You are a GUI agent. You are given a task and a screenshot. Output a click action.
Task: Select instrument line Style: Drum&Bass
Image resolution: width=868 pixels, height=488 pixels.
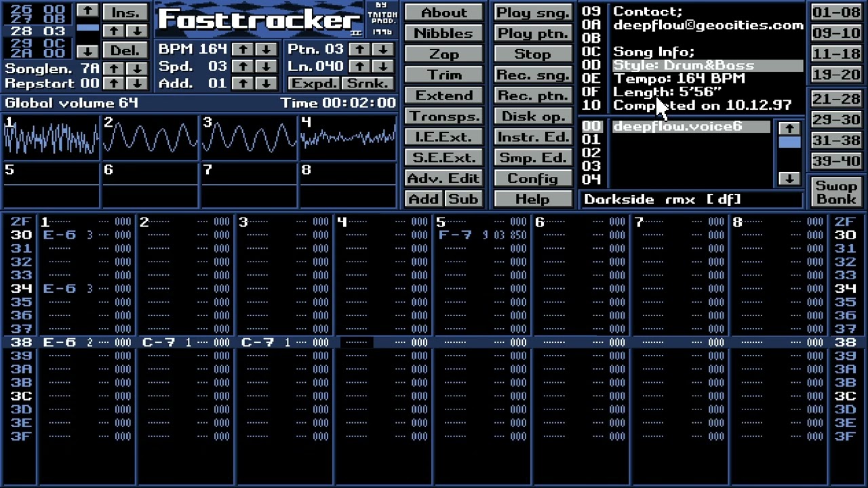tap(708, 65)
